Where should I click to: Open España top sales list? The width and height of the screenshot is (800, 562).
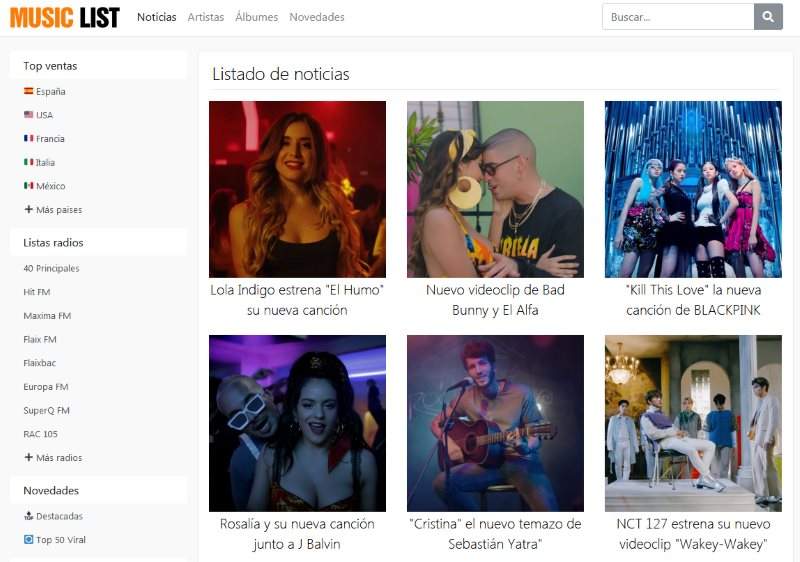(x=51, y=91)
